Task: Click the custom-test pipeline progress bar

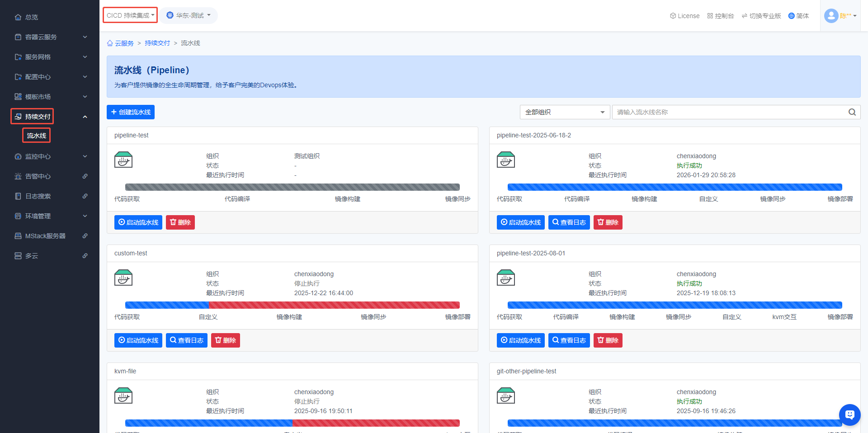Action: (292, 305)
